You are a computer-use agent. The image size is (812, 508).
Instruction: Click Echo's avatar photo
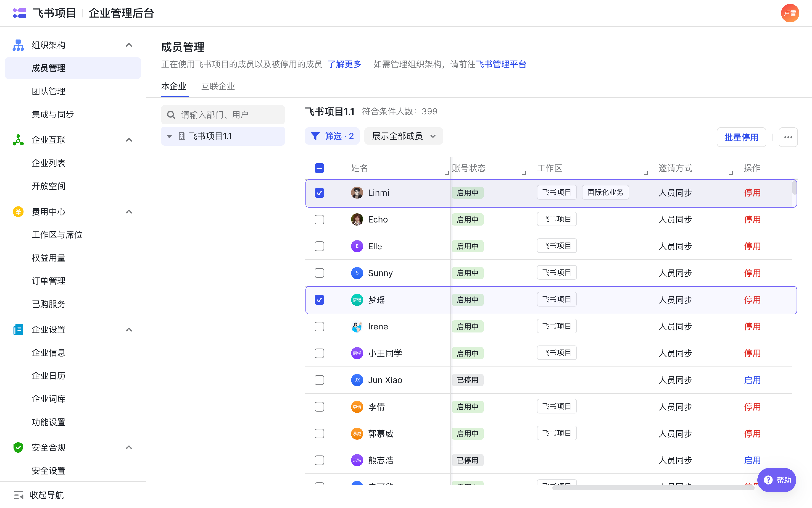[357, 219]
